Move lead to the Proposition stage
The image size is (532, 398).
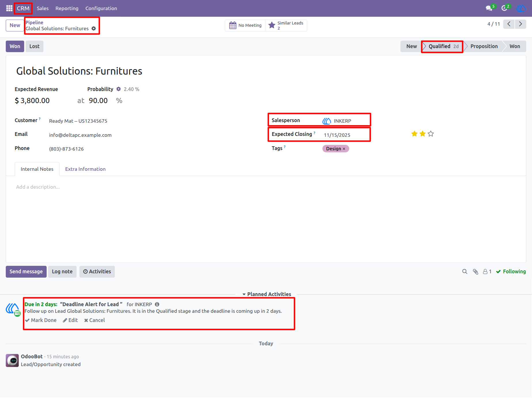pyautogui.click(x=484, y=46)
